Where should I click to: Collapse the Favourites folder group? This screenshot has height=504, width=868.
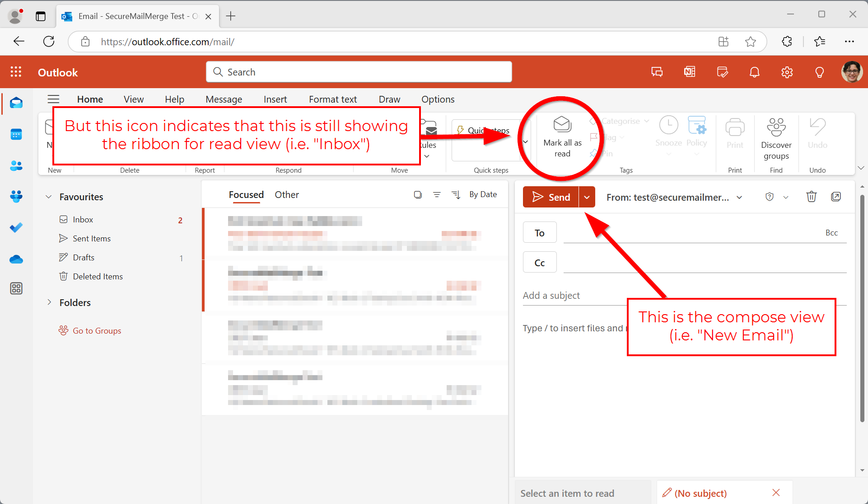(x=49, y=197)
